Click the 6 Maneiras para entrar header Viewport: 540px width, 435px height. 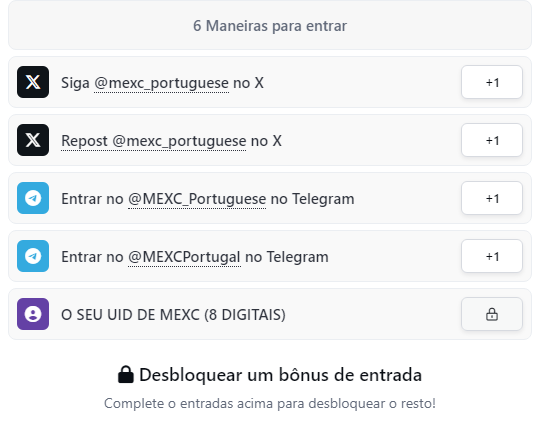tap(270, 25)
